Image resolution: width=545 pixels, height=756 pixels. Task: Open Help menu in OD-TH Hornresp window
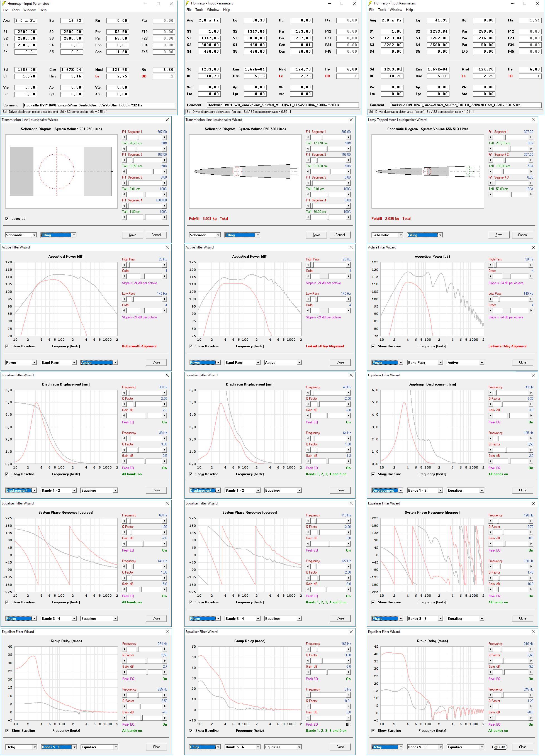pyautogui.click(x=409, y=10)
